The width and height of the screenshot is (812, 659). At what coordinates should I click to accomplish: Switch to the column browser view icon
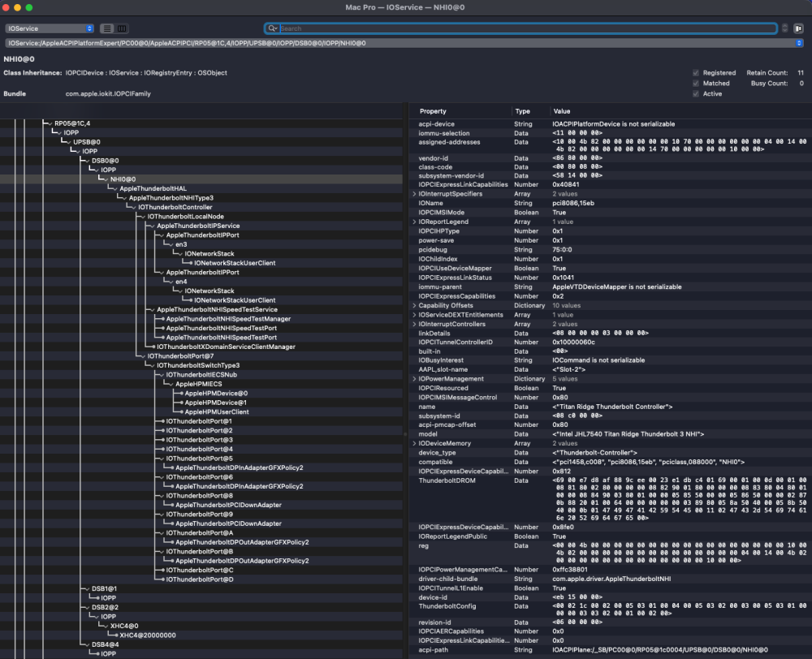(122, 28)
